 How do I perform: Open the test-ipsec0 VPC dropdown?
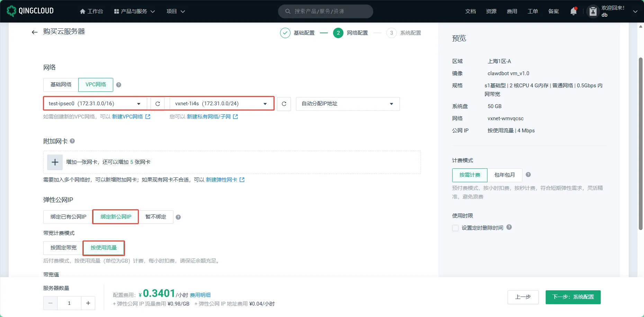[x=95, y=104]
